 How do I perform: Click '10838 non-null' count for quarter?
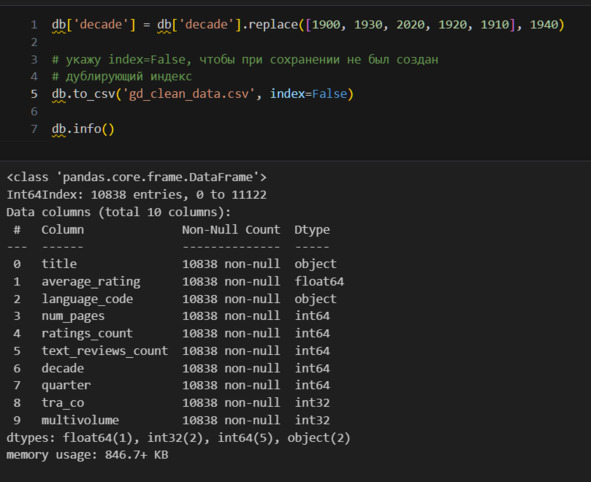pos(231,386)
